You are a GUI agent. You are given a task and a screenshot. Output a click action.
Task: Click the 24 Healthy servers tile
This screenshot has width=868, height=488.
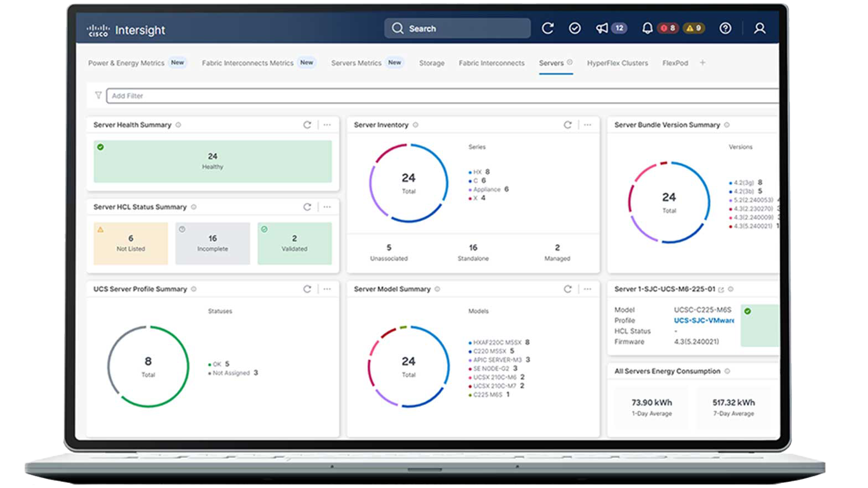click(x=213, y=161)
